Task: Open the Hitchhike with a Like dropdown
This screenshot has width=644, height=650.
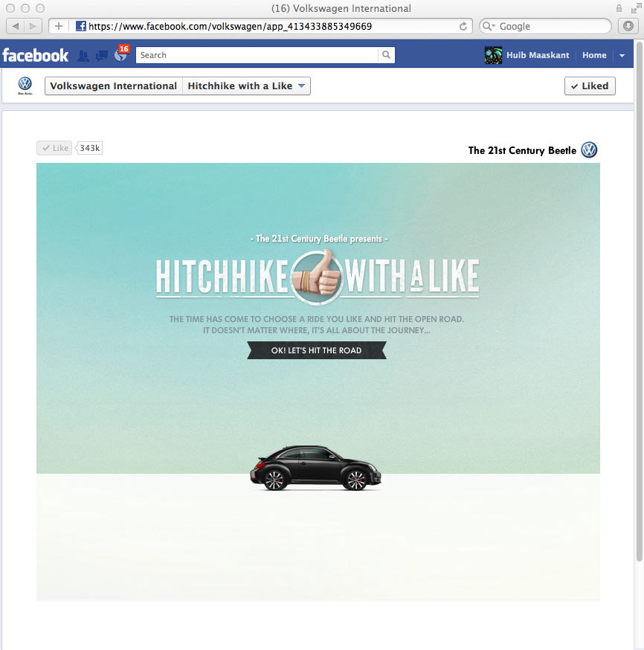Action: click(x=247, y=86)
